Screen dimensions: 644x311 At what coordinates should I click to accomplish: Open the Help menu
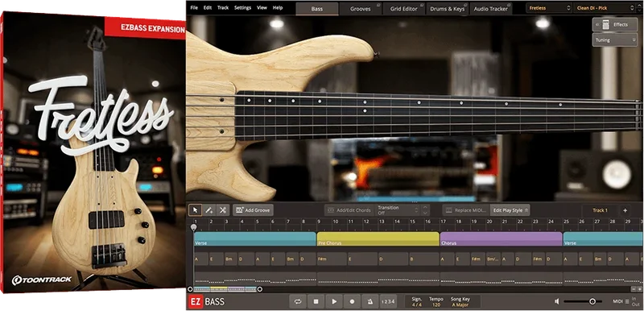(278, 7)
